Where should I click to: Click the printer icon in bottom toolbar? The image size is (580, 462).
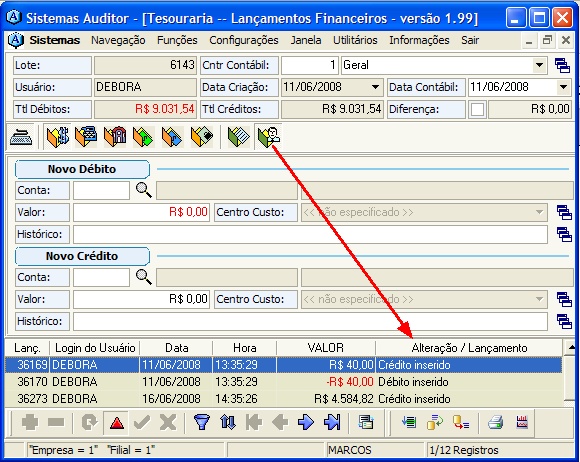coord(495,422)
